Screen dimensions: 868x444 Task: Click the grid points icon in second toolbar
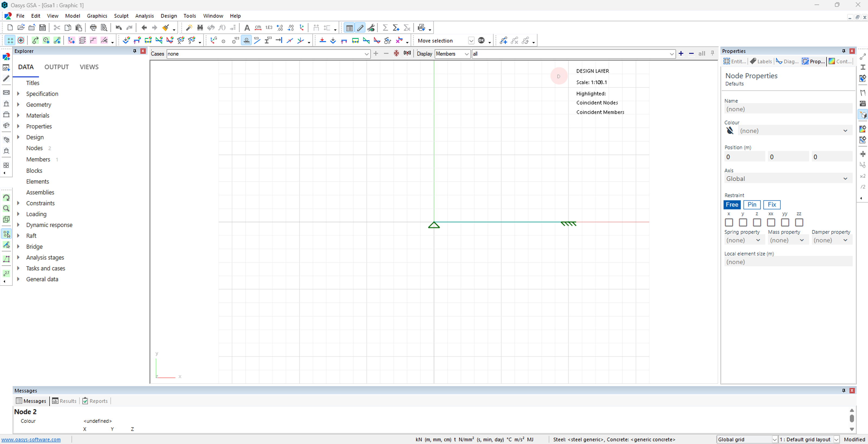pos(10,40)
